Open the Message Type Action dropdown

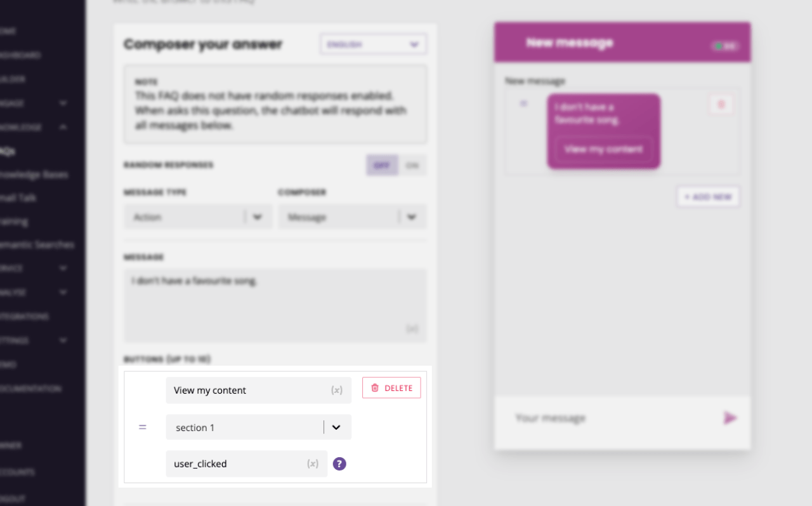click(x=198, y=217)
